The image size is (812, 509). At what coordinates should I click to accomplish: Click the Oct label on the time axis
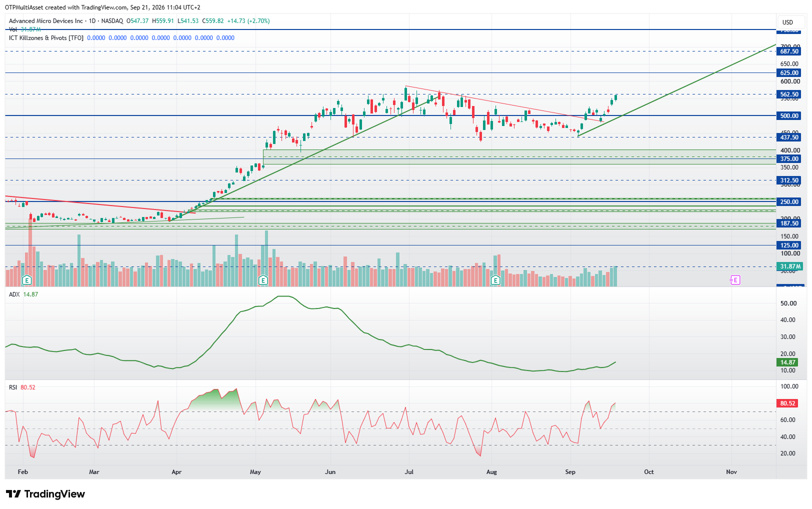pyautogui.click(x=649, y=472)
